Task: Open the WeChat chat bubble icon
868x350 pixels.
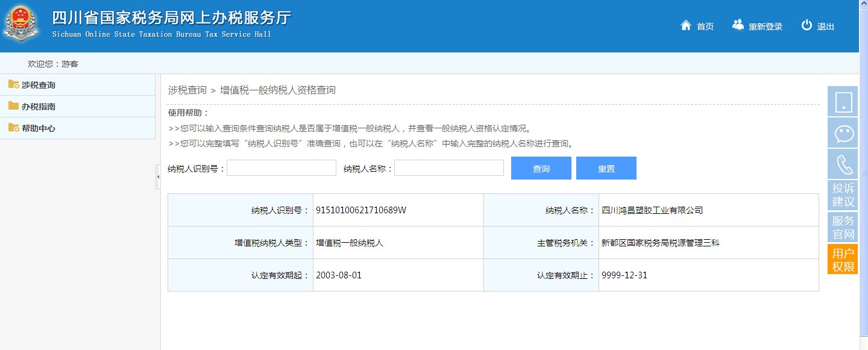Action: click(x=843, y=133)
